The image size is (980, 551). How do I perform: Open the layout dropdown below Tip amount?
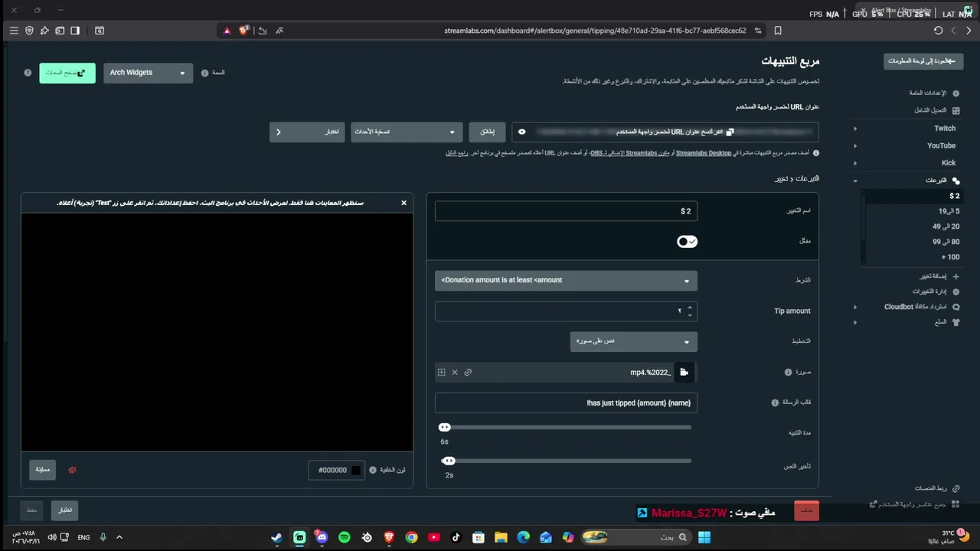pos(634,341)
